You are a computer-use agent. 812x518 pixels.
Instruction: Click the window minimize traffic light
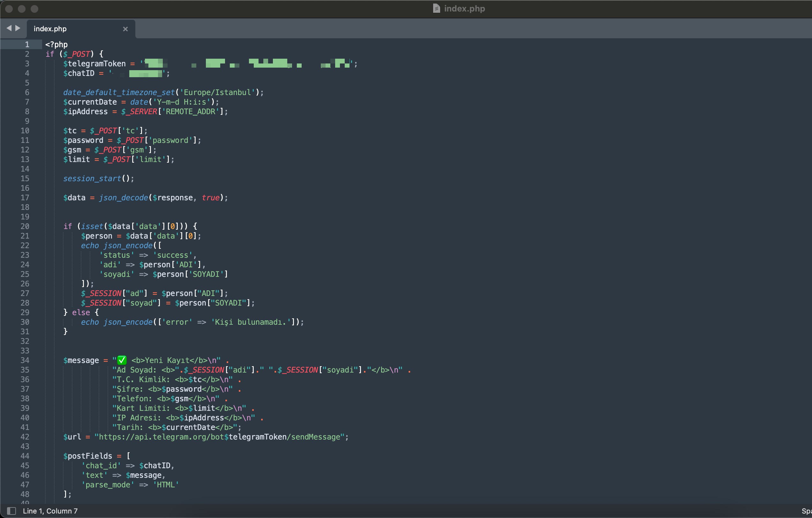click(22, 9)
